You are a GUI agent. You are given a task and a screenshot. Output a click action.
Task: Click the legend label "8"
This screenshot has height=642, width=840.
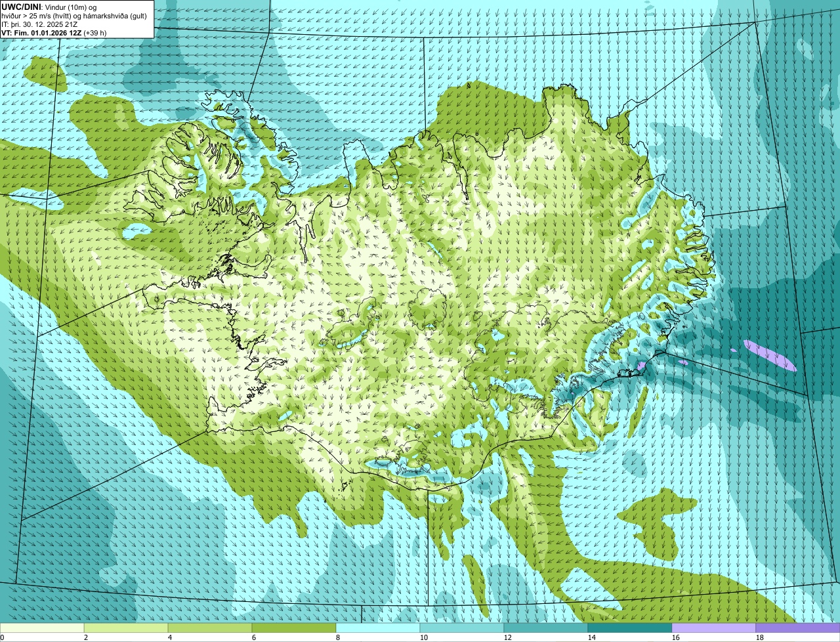338,637
